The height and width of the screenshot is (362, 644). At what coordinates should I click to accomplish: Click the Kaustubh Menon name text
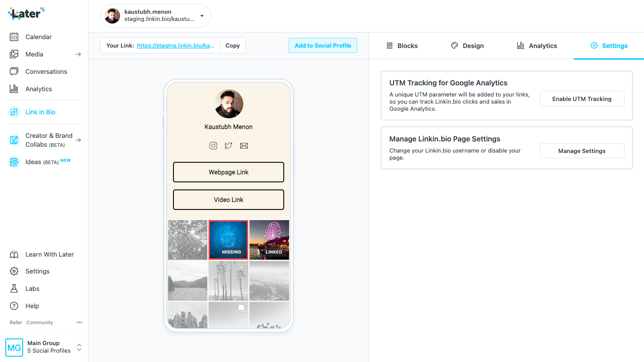229,127
